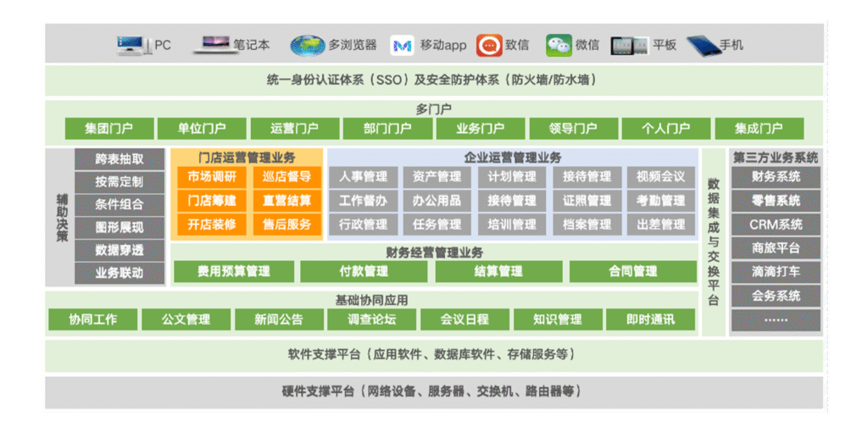The height and width of the screenshot is (433, 868).
Task: Click the 手机 phone icon
Action: pos(702,45)
